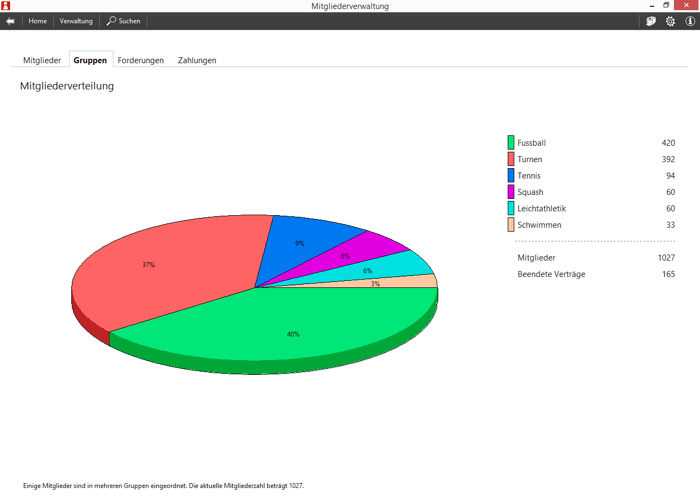This screenshot has width=700, height=503.
Task: Switch to the Zahlungen tab
Action: coord(197,60)
